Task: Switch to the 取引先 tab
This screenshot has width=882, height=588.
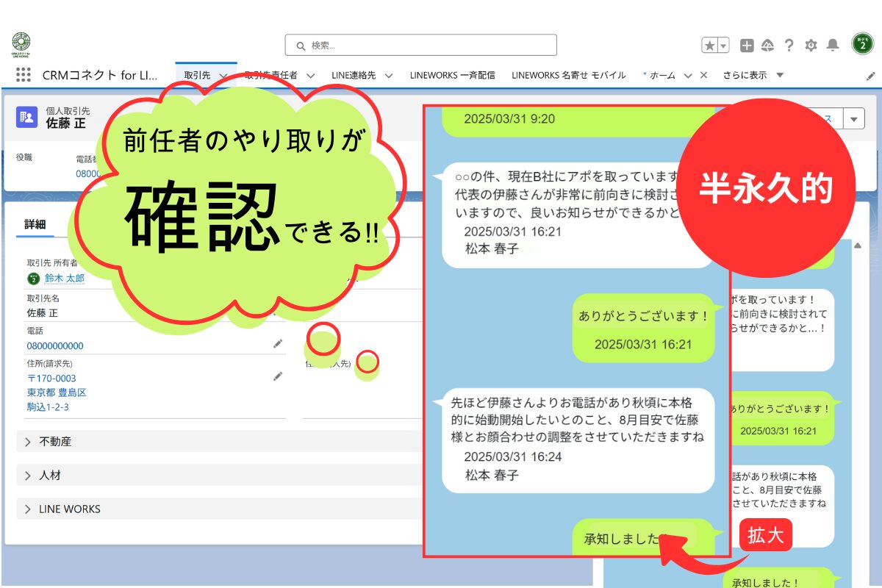Action: [197, 75]
